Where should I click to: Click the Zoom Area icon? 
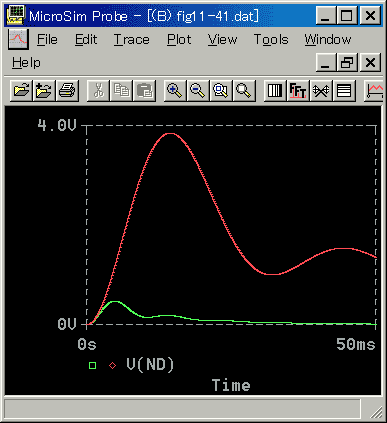coord(221,90)
